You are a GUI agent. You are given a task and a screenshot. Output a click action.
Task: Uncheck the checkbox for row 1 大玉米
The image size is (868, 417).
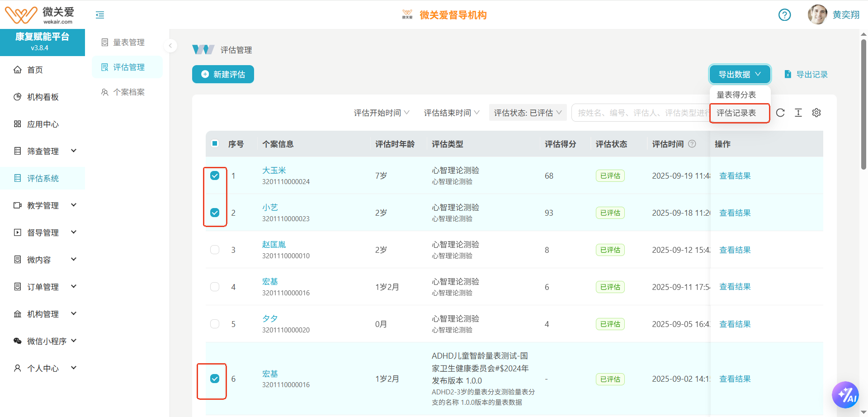click(215, 175)
